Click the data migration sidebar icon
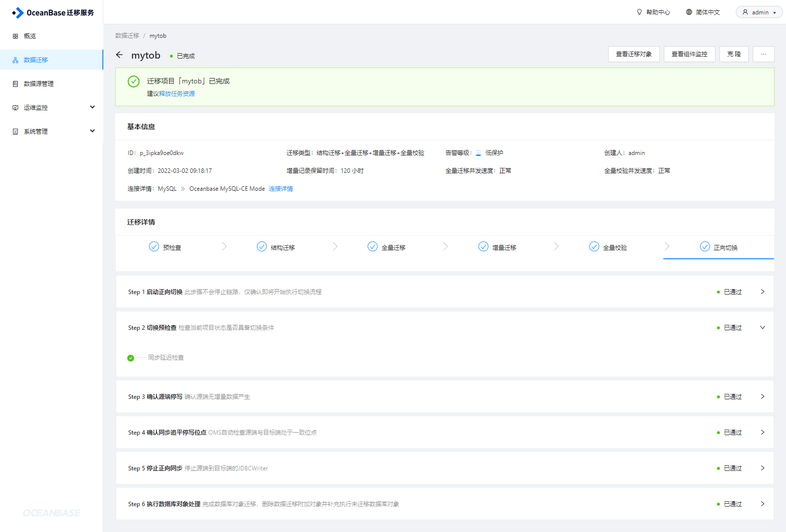The image size is (786, 532). (x=15, y=60)
